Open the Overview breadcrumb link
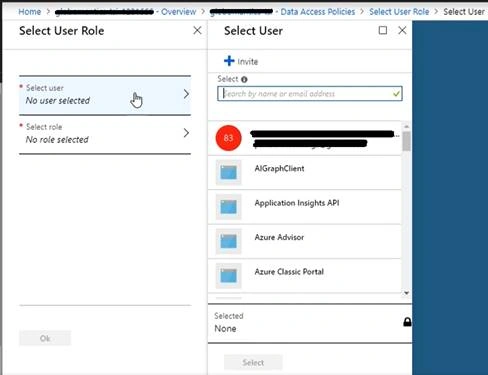This screenshot has height=375, width=488. pyautogui.click(x=178, y=12)
